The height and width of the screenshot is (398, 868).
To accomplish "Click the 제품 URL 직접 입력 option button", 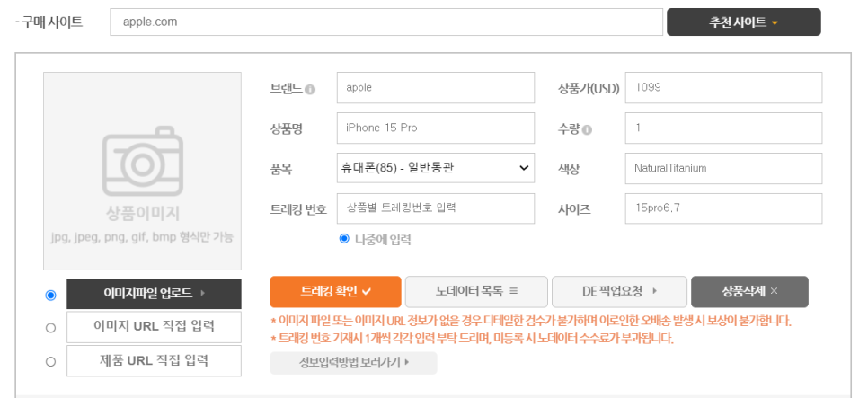I will (x=154, y=361).
